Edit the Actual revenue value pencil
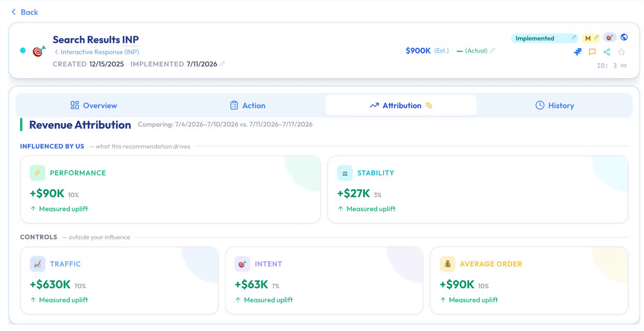Viewport: 644px width, 331px height. (x=493, y=50)
